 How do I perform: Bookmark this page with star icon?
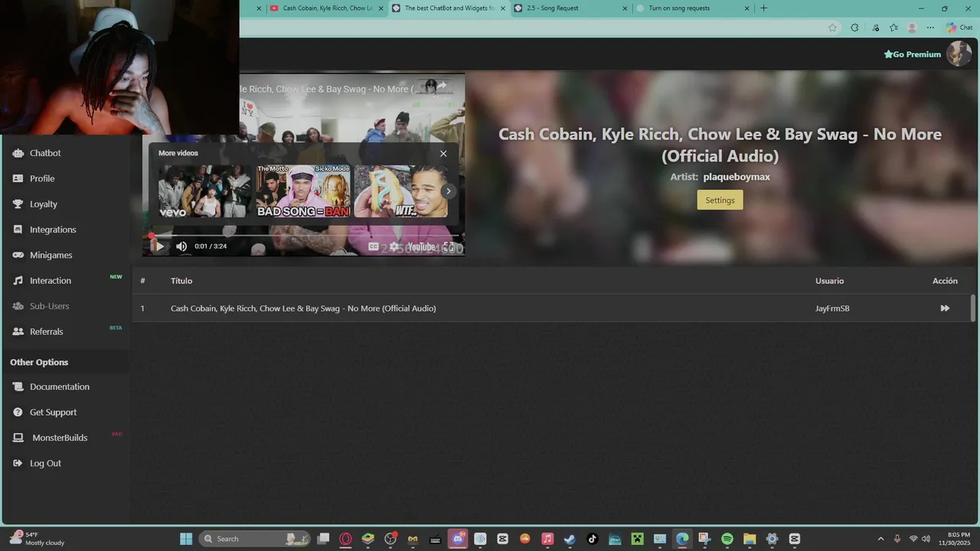pos(832,28)
